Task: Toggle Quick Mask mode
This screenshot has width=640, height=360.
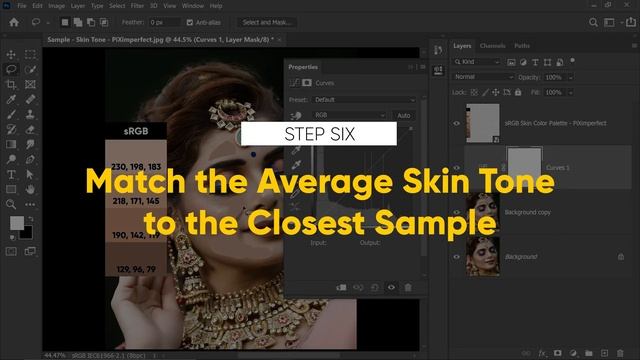Action: [11, 251]
